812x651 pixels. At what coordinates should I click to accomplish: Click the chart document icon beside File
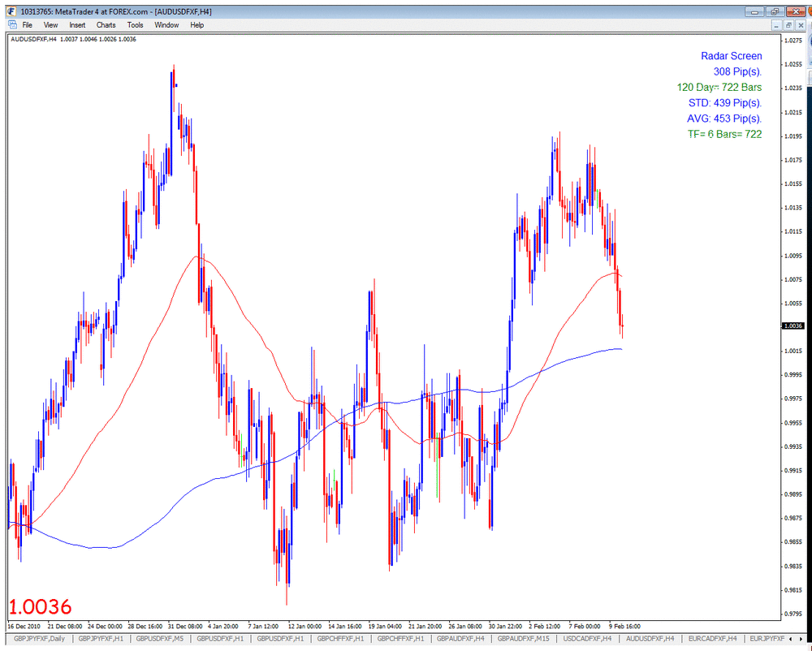point(12,25)
